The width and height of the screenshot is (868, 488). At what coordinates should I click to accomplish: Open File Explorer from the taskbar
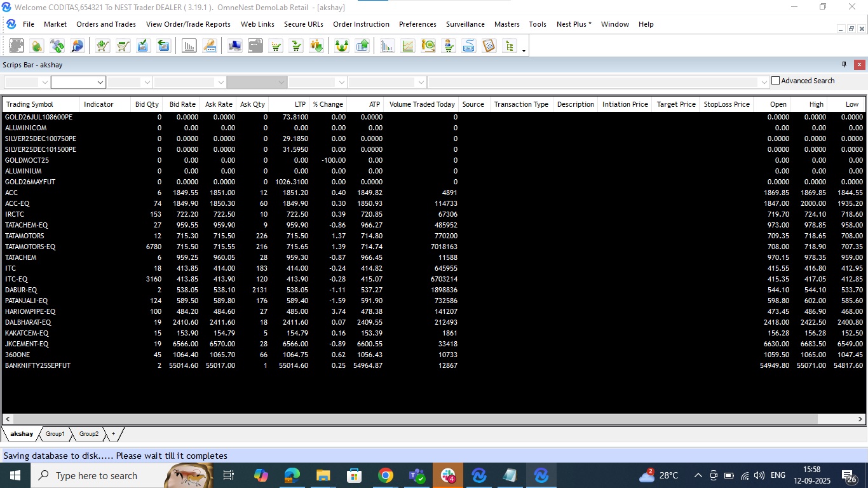coord(323,475)
